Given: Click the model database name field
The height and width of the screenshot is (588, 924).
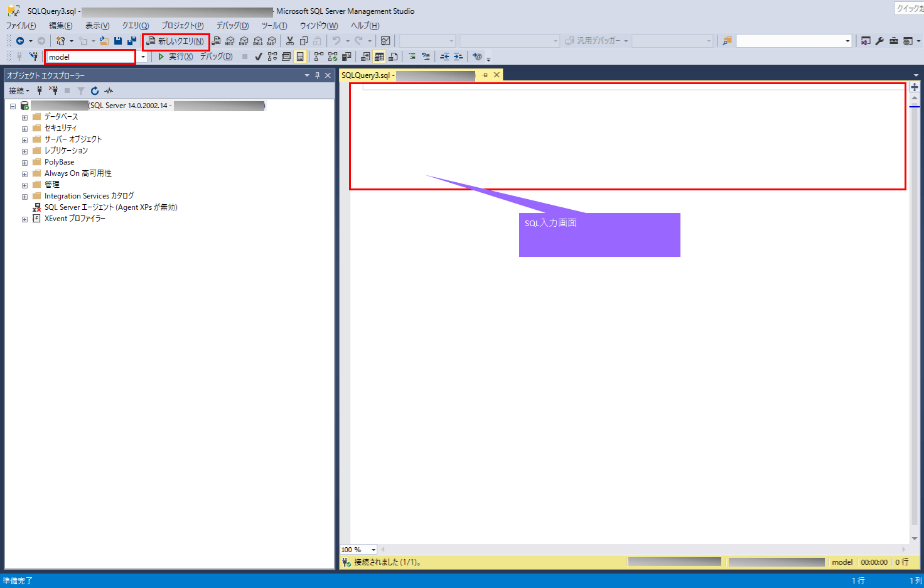Looking at the screenshot, I should pos(90,57).
